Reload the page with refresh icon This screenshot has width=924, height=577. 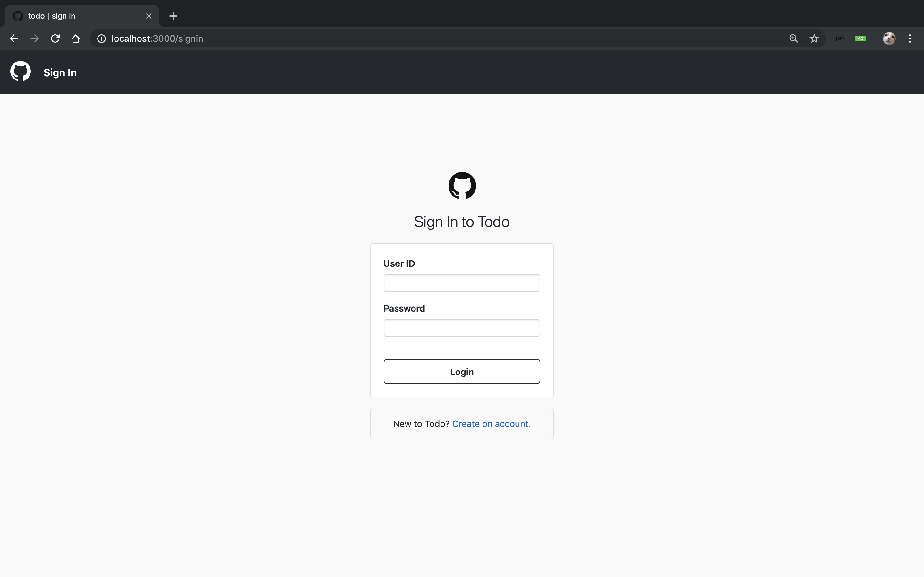click(56, 38)
